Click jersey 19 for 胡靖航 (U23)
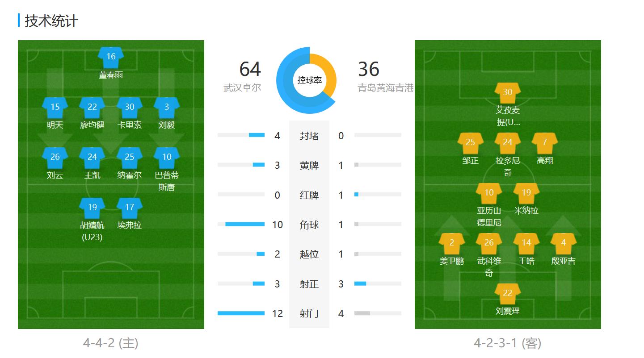The height and width of the screenshot is (358, 644). (92, 208)
